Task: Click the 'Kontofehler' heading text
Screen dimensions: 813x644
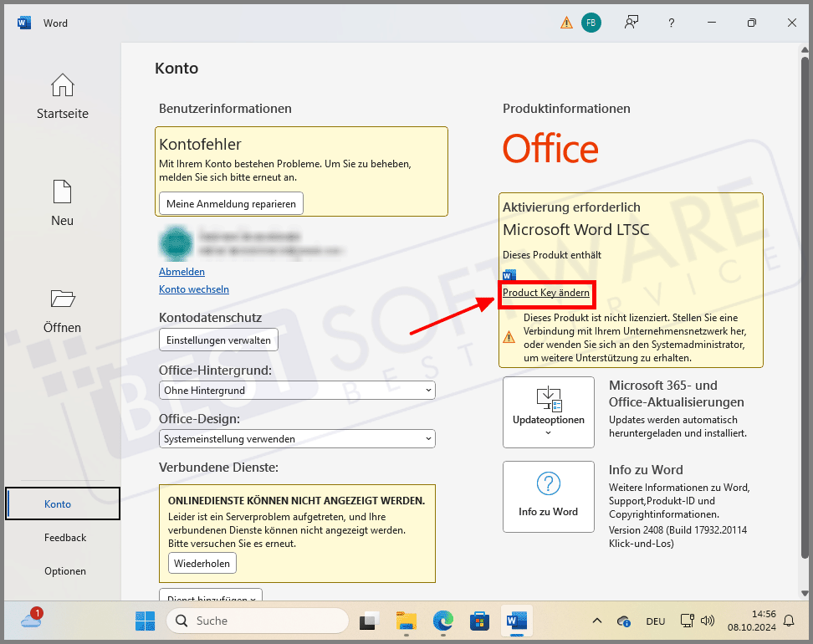Action: pos(200,144)
